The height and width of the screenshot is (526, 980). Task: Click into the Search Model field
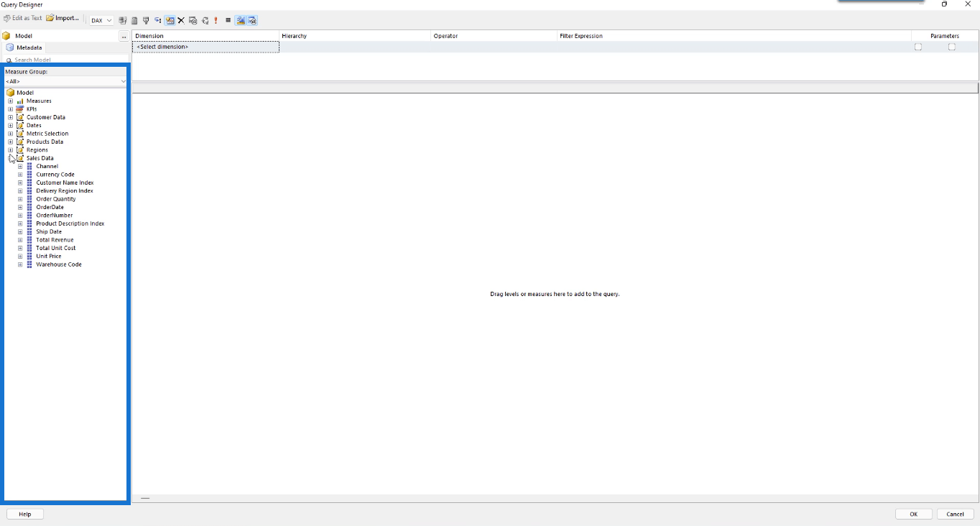click(66, 60)
